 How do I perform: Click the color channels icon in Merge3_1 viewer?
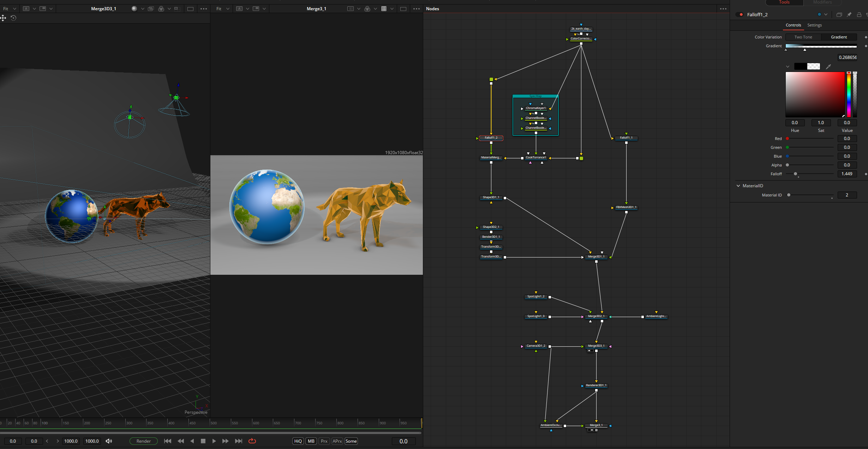point(367,9)
